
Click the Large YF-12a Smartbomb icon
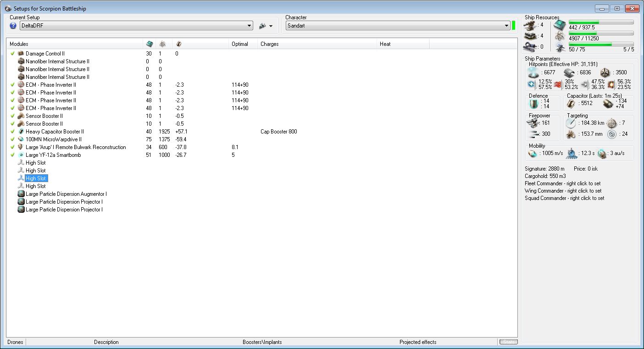[21, 155]
